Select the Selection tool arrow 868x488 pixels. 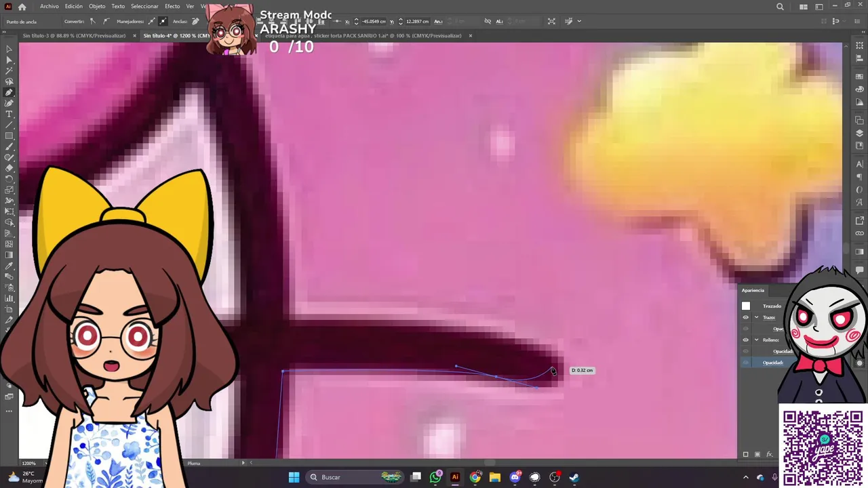click(x=9, y=49)
